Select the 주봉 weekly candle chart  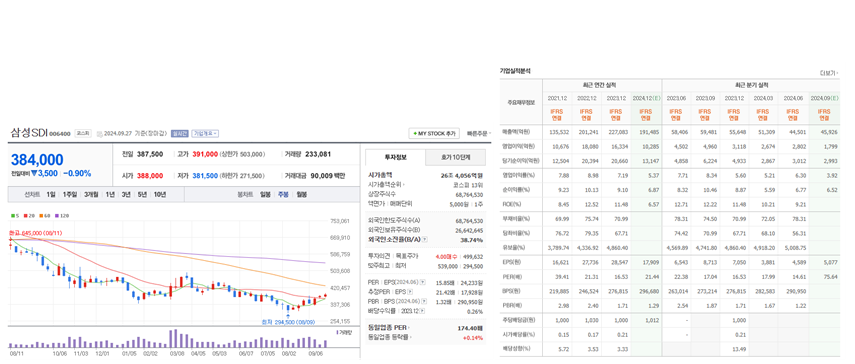pyautogui.click(x=284, y=195)
